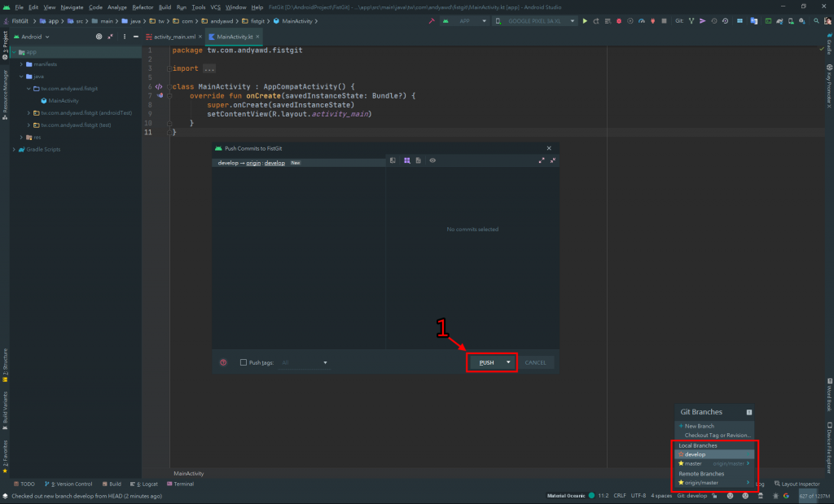Collapse All icon in Push dialog
This screenshot has width=834, height=504.
click(553, 160)
